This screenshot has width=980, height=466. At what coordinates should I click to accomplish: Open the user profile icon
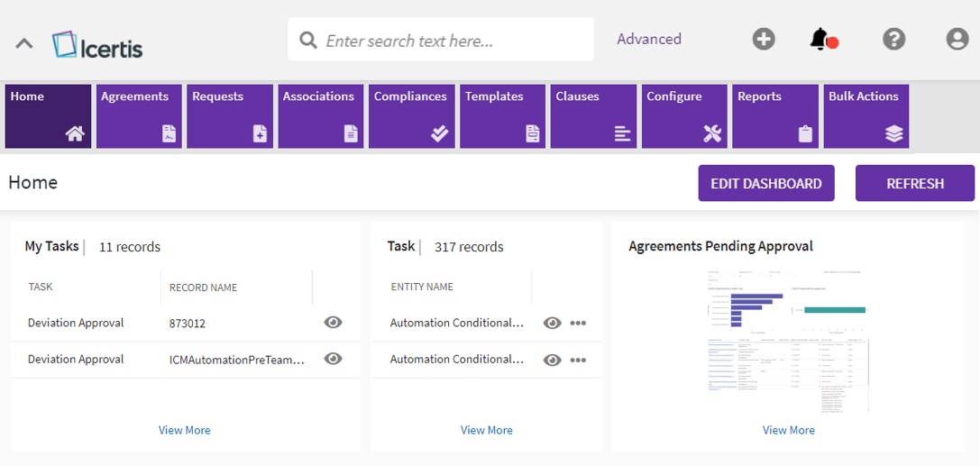click(x=957, y=40)
